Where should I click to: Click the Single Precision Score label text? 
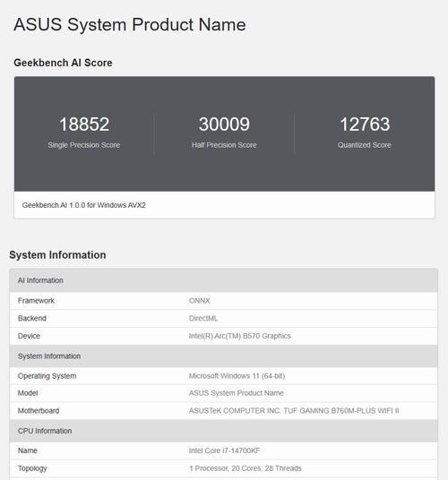click(x=84, y=145)
